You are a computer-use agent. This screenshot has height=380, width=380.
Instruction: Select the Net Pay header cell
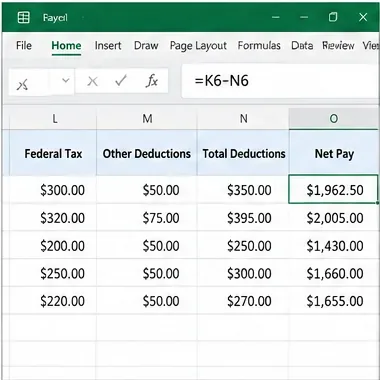click(x=334, y=153)
